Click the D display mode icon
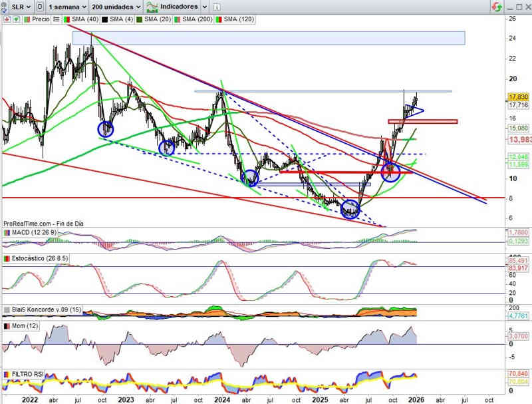This screenshot has width=532, height=404. click(41, 7)
